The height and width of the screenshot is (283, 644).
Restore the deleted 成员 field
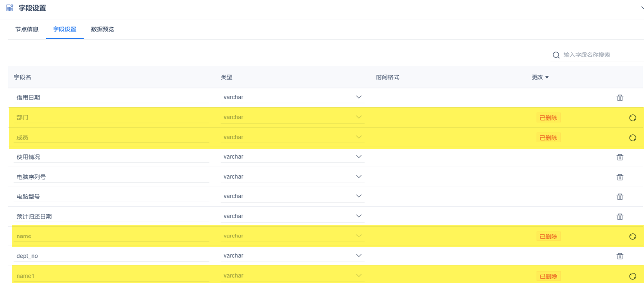[633, 138]
